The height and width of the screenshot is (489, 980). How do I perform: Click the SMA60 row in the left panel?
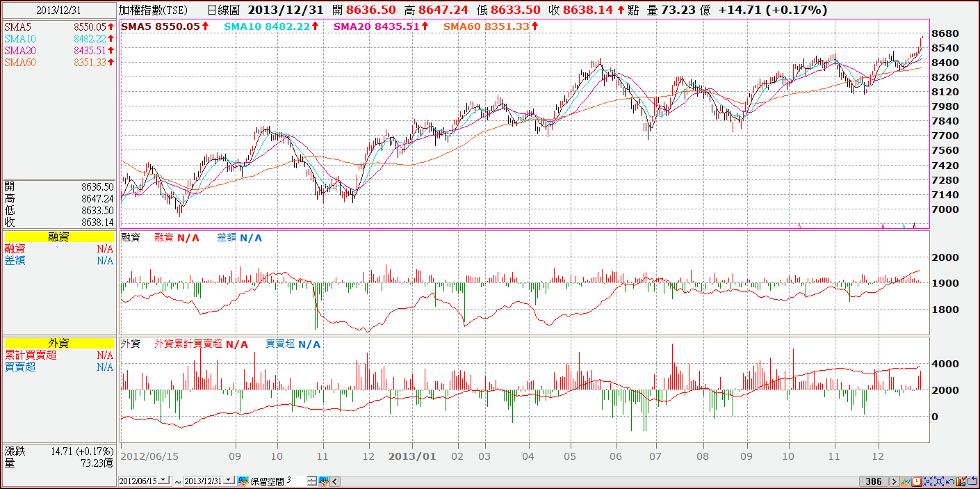click(x=59, y=62)
